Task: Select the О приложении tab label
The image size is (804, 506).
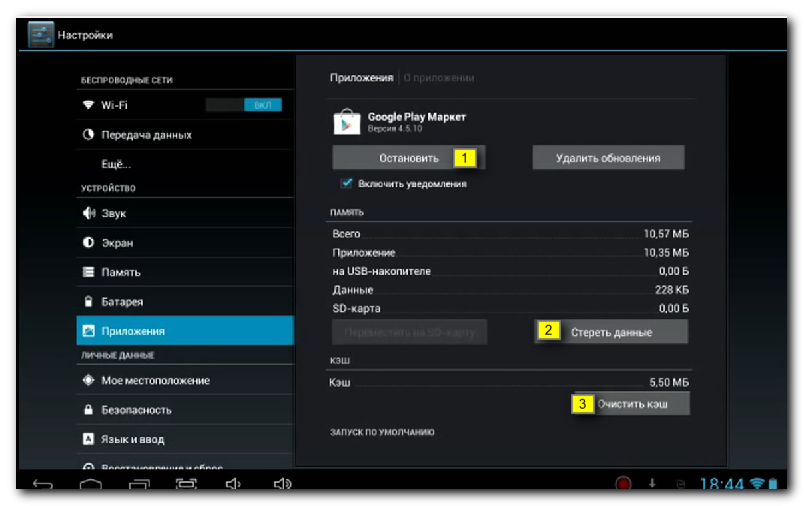Action: click(438, 78)
